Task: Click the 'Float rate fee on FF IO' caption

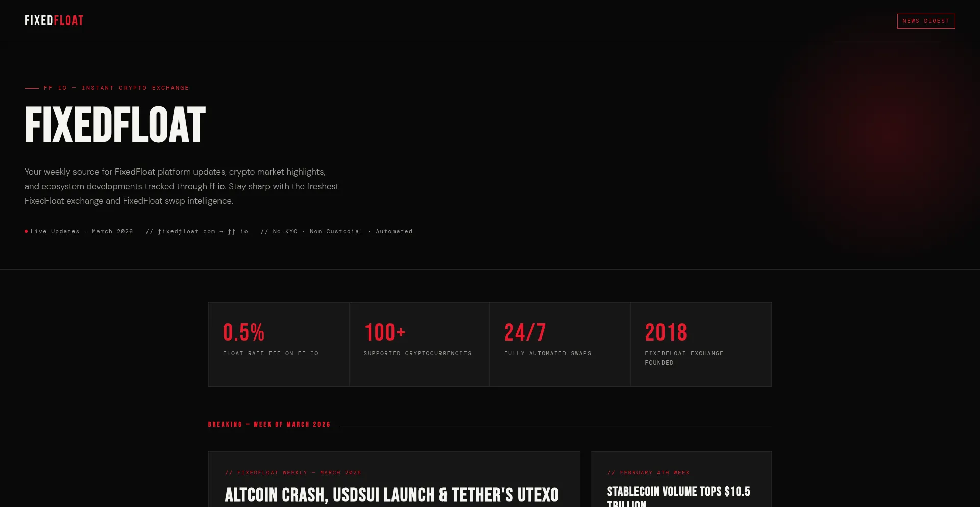Action: click(x=271, y=353)
